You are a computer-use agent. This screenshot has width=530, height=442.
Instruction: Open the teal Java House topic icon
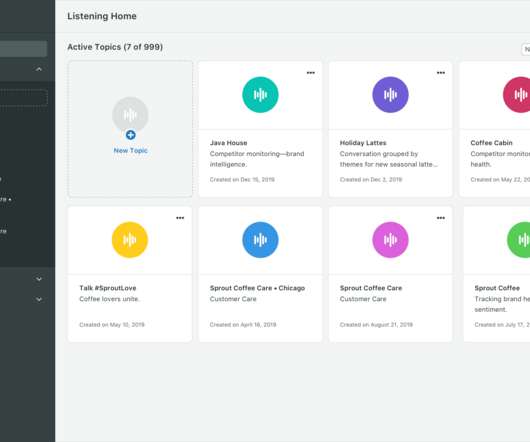(260, 95)
